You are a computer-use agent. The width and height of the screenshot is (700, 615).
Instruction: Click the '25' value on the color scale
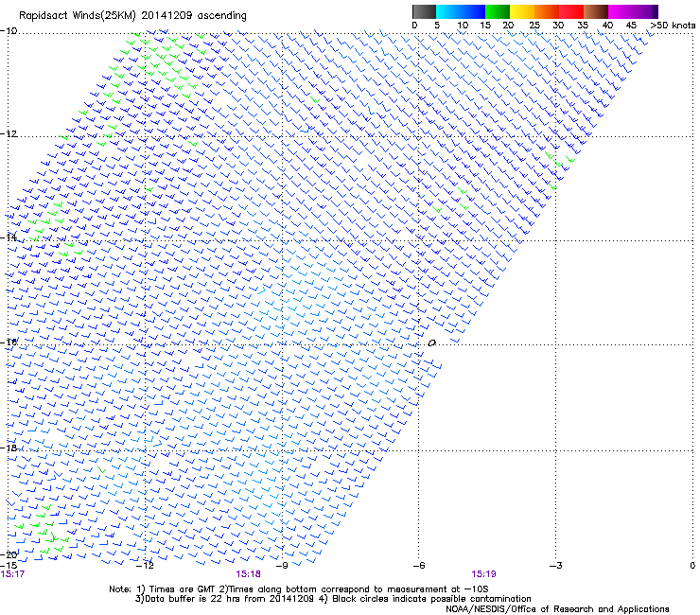(x=534, y=26)
